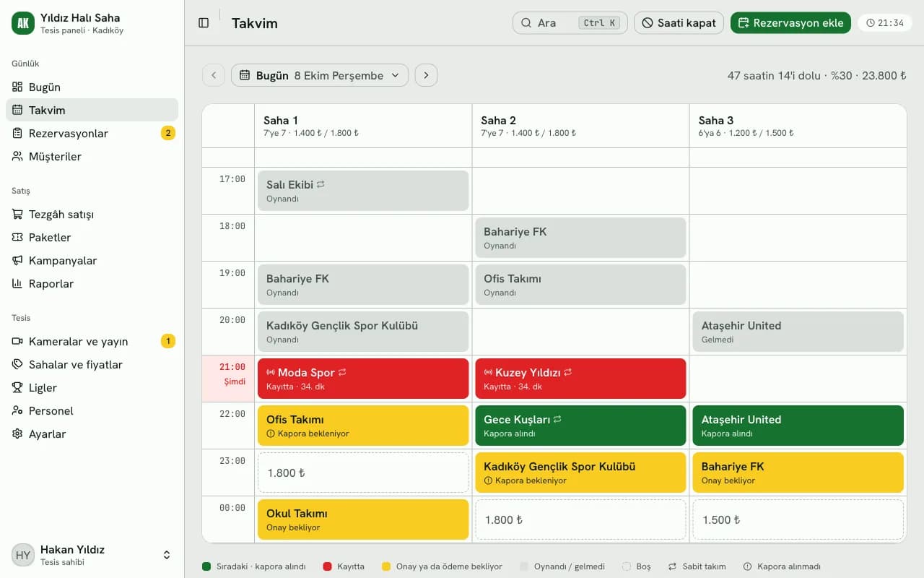The image size is (924, 578).
Task: Open Müşteriler in the sidebar
Action: click(x=92, y=156)
